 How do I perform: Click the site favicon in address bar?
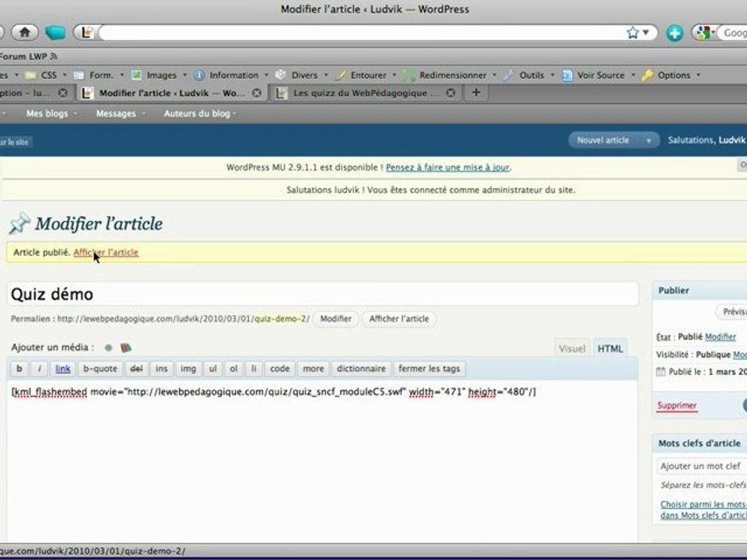pyautogui.click(x=86, y=33)
